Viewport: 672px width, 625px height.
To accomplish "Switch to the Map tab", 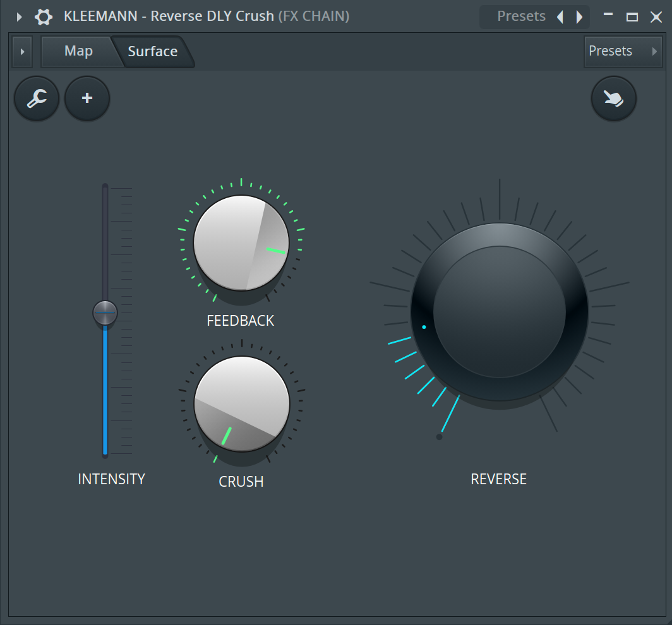I will point(78,51).
